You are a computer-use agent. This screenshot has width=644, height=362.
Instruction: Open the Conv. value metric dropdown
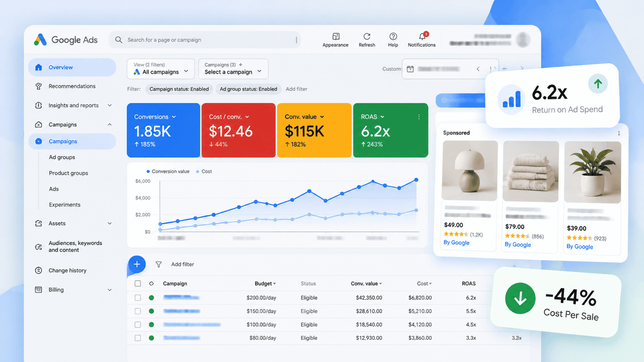(x=322, y=117)
